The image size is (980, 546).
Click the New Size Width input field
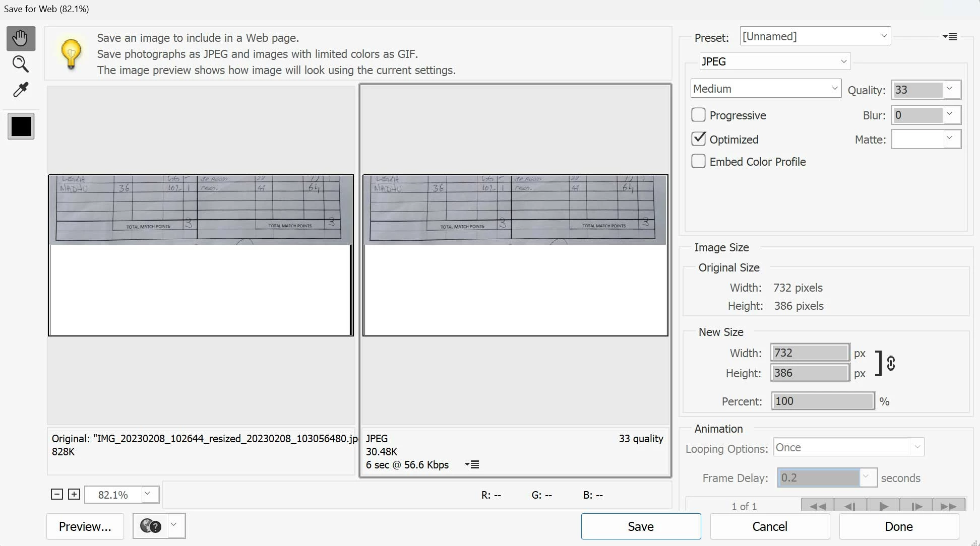click(x=810, y=353)
